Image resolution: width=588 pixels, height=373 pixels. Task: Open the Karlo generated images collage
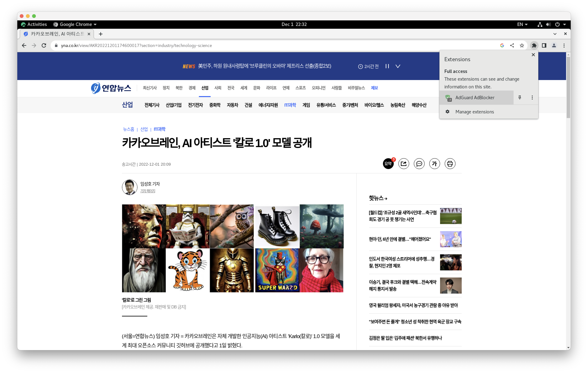click(233, 248)
